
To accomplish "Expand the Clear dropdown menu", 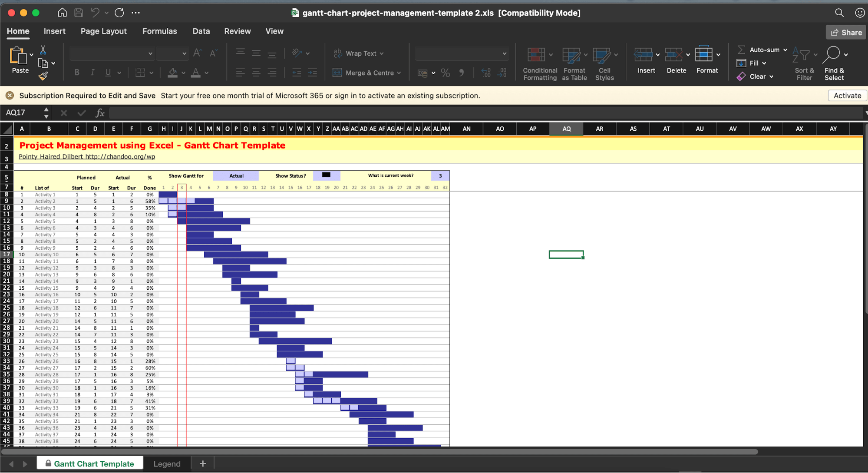I will (x=771, y=76).
